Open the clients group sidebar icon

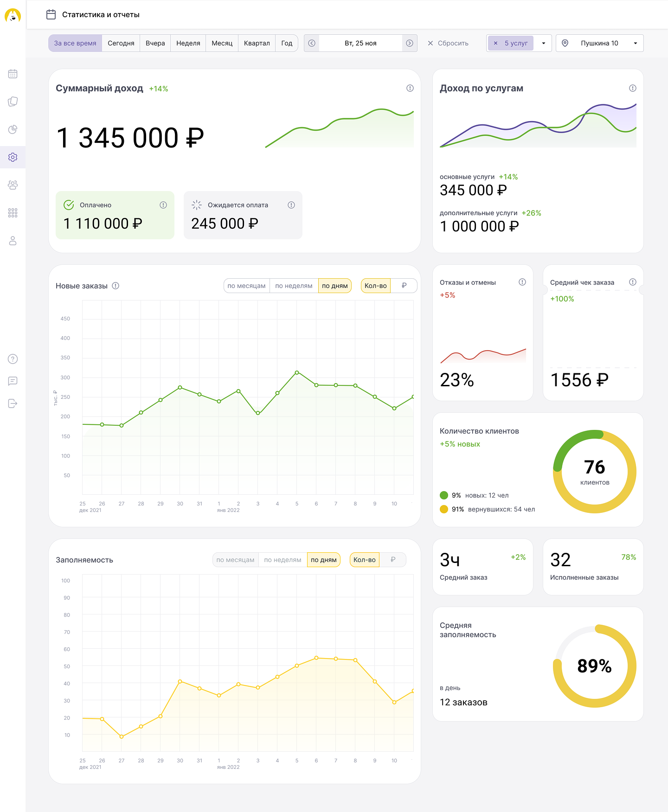coord(13,185)
